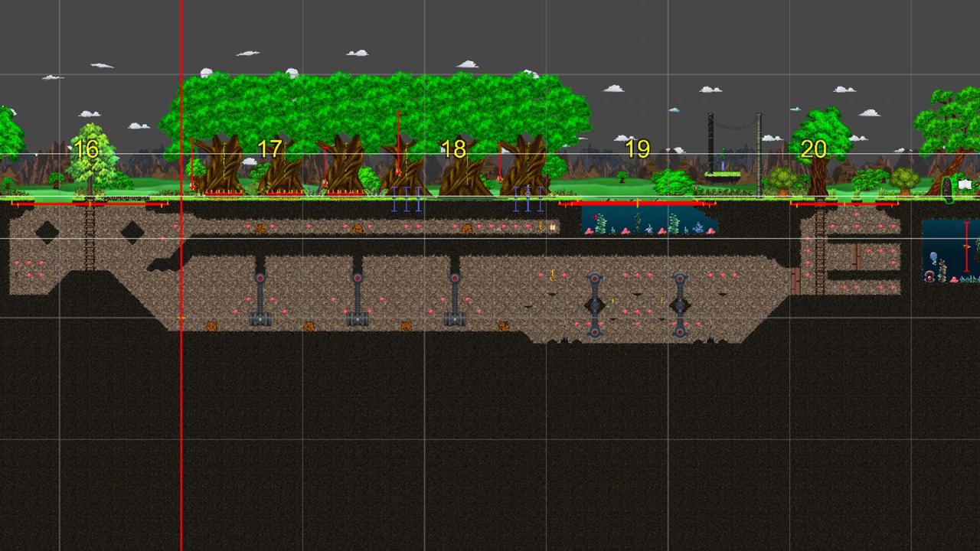Click the left diamond-shaped dark block
The image size is (980, 551).
tap(47, 233)
